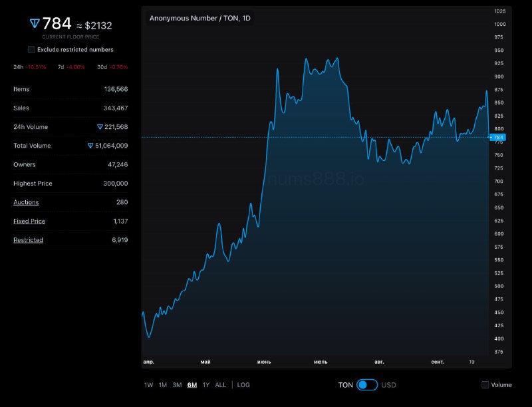Click the TON icon next to 24h Volume

pos(100,127)
